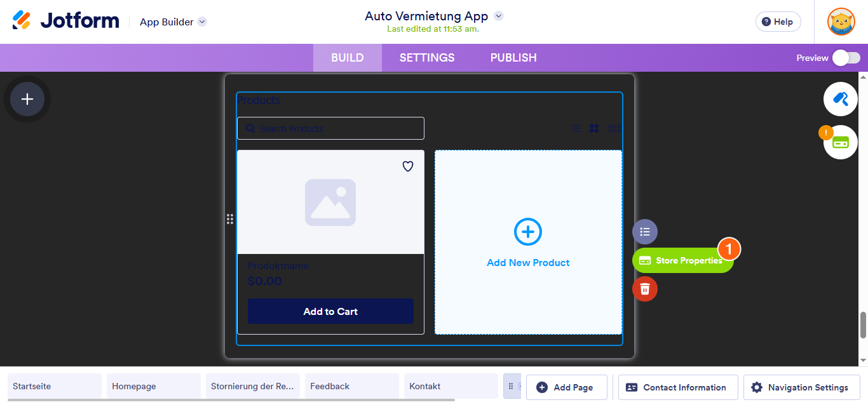
Task: Open the App Designer paint roller icon
Action: pyautogui.click(x=840, y=99)
